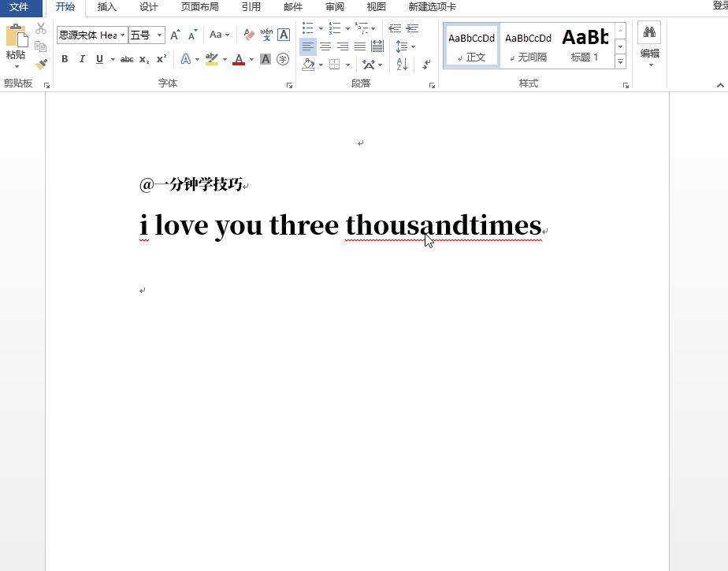Open enclosed character circle icon
Screen dimensions: 728x571
pyautogui.click(x=283, y=59)
